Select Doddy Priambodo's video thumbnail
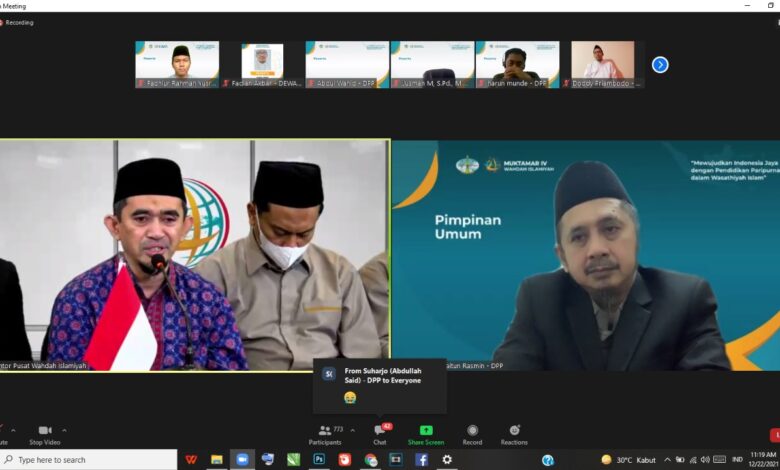The image size is (780, 470). [602, 63]
